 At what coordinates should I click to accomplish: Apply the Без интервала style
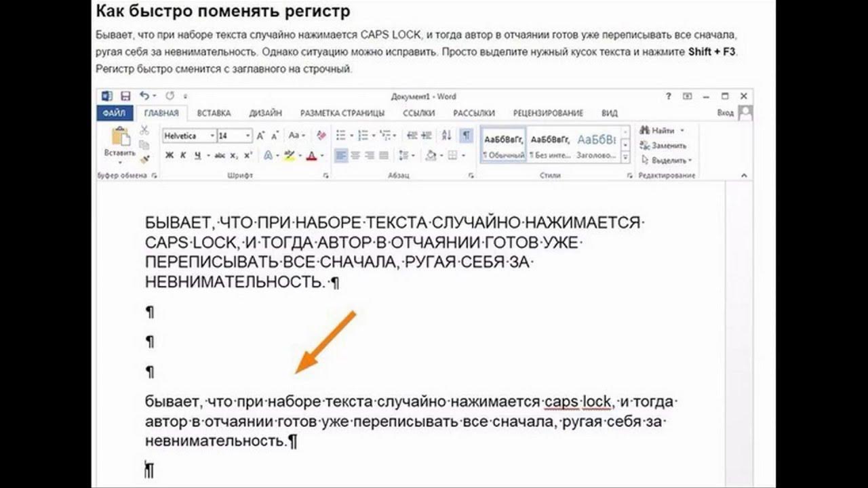pos(550,145)
